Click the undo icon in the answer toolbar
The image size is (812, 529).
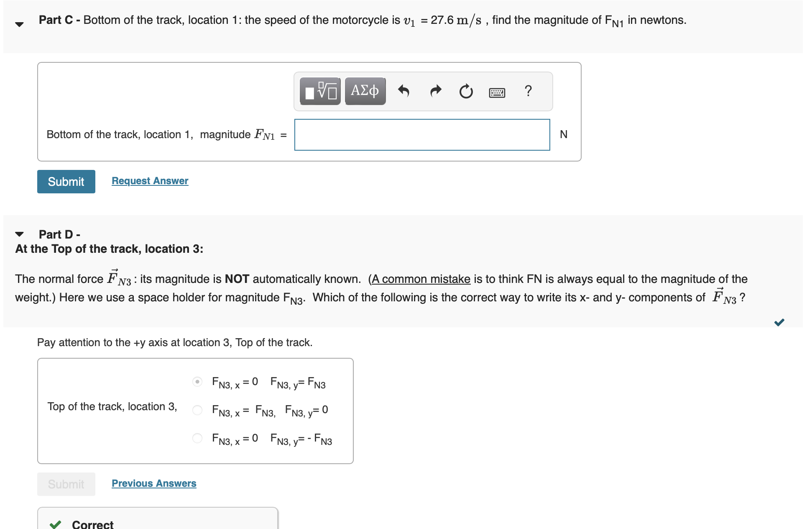point(404,91)
